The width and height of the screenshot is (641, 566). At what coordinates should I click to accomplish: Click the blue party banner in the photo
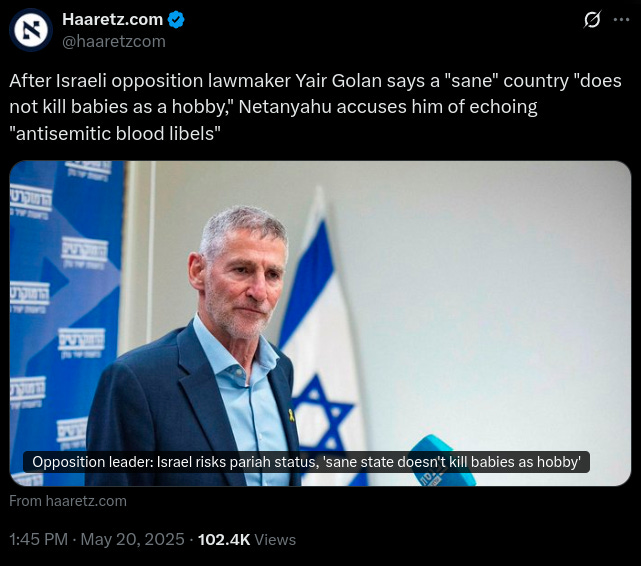click(x=65, y=323)
